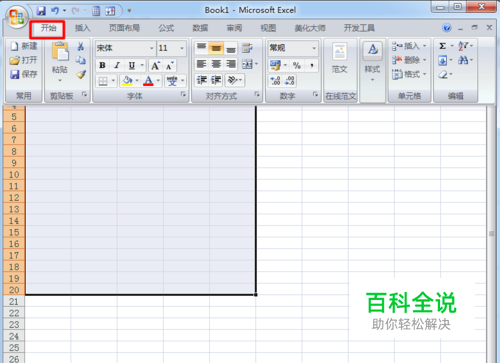The image size is (500, 363).
Task: Apply yellow fill color bucket
Action: click(127, 81)
